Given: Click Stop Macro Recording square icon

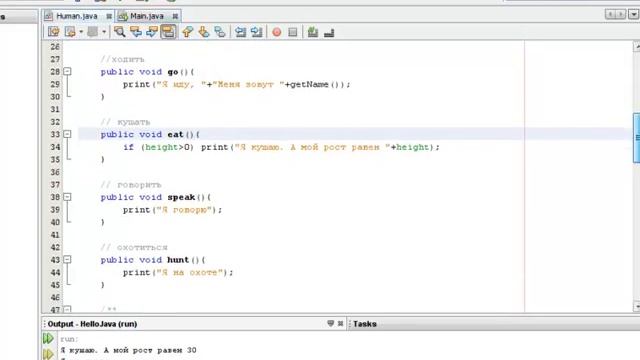Looking at the screenshot, I should [293, 32].
